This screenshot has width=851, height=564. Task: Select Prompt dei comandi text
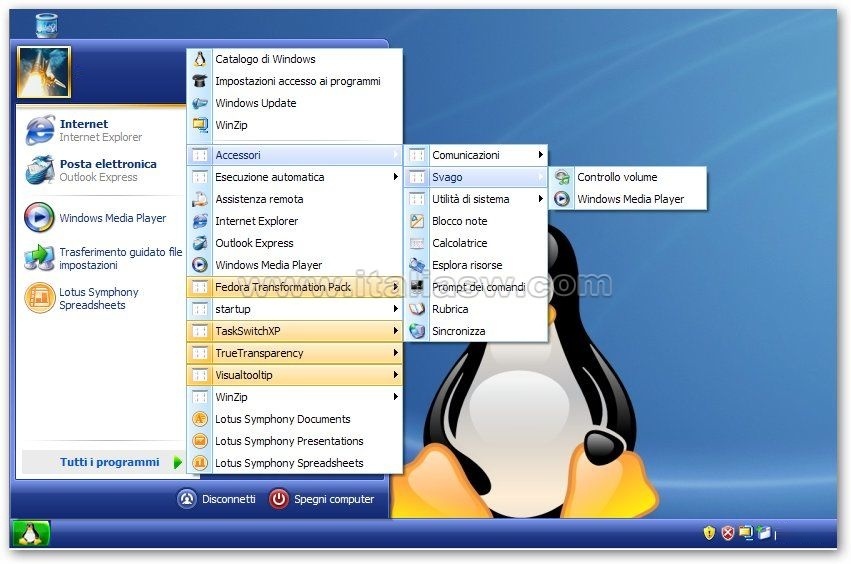click(479, 287)
